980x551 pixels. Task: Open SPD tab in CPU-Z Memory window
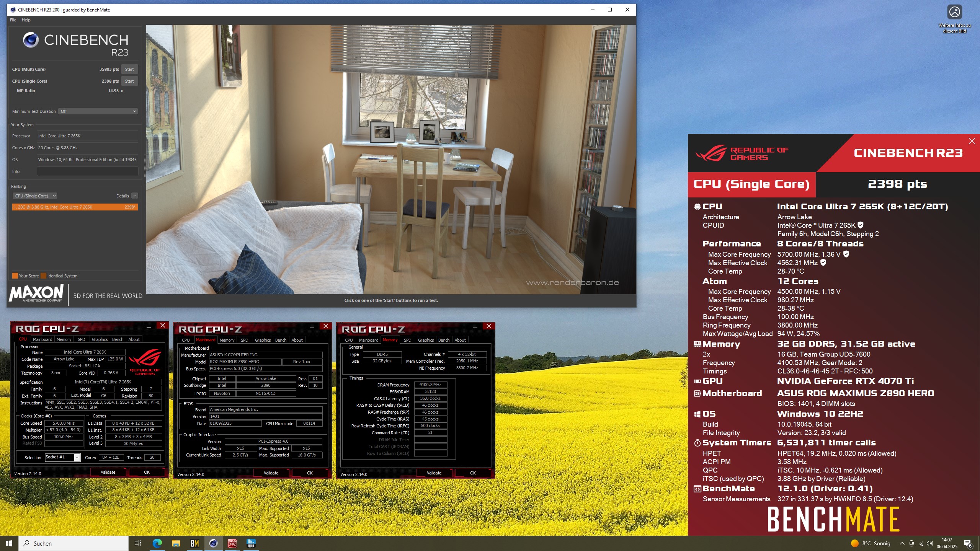pos(407,340)
